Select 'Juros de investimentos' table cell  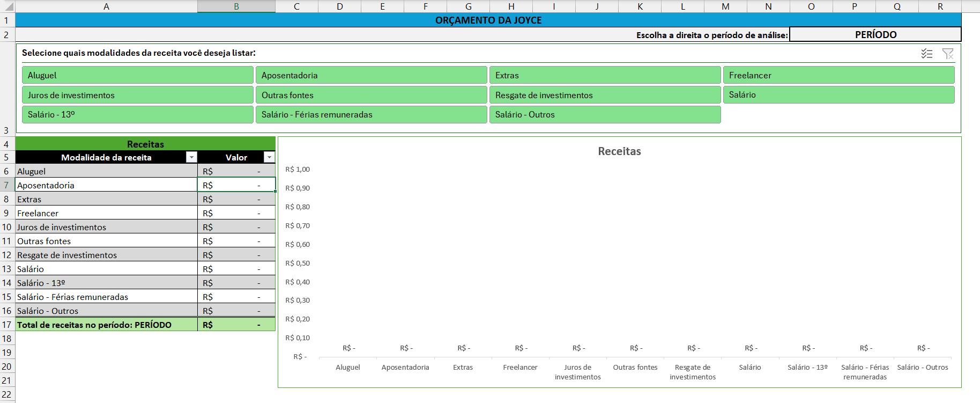click(x=106, y=227)
